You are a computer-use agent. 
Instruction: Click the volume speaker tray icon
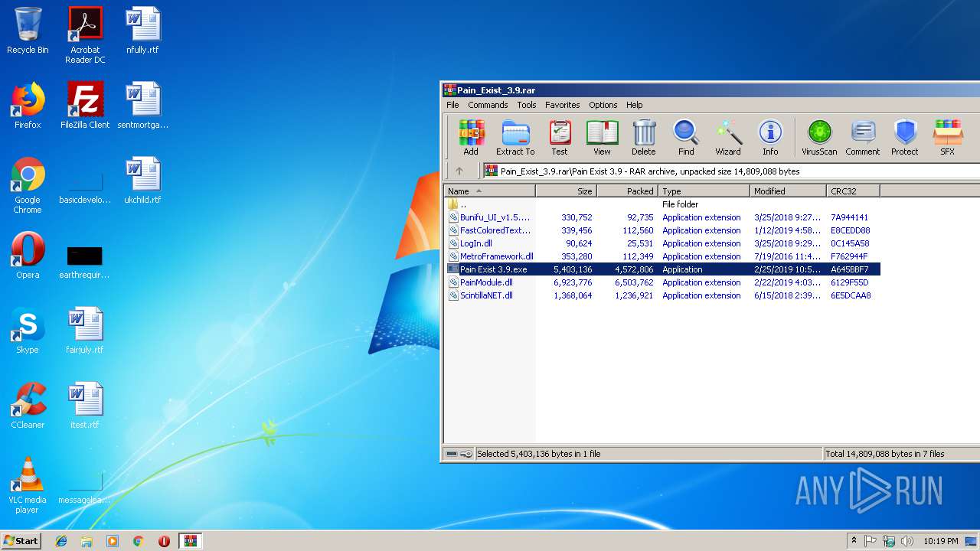tap(907, 541)
